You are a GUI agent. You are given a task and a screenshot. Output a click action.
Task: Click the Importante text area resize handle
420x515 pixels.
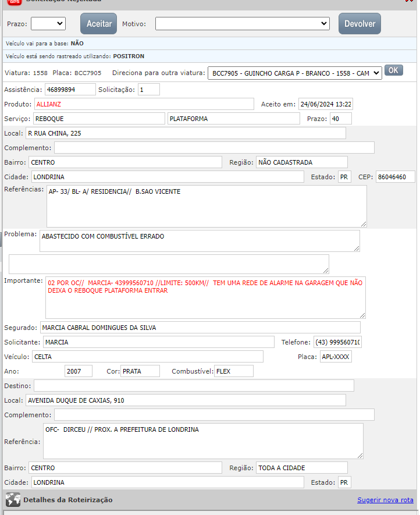click(362, 315)
